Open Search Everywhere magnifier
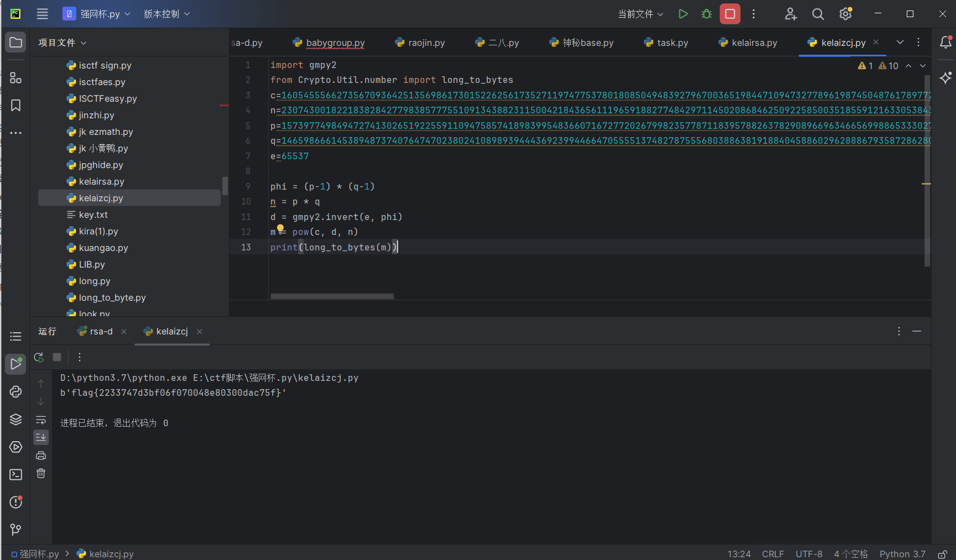 [818, 14]
